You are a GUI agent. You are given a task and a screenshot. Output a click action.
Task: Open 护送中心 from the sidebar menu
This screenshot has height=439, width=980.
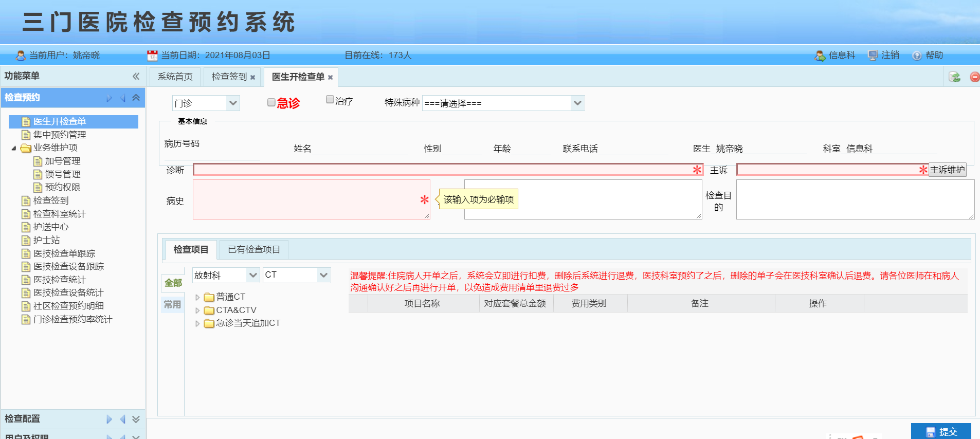(x=50, y=227)
